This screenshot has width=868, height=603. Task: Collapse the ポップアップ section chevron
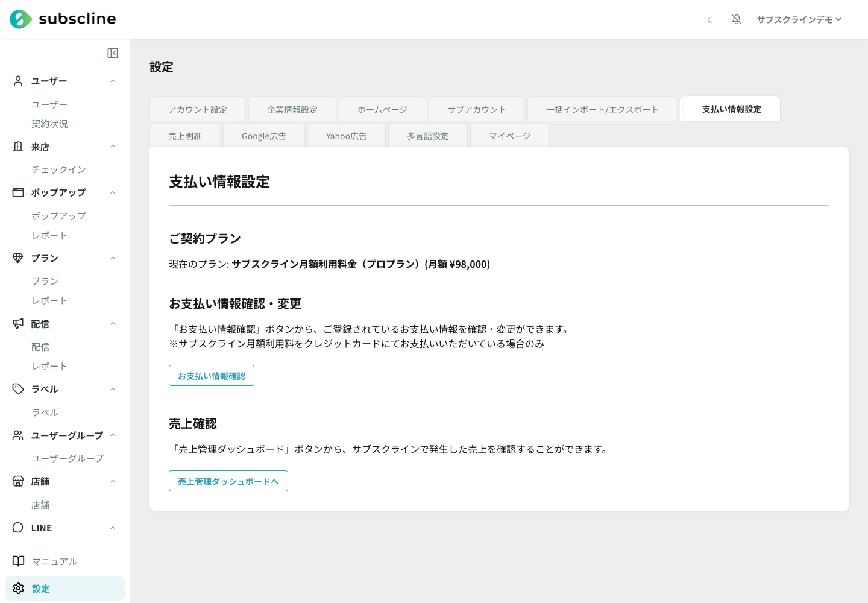coord(113,192)
